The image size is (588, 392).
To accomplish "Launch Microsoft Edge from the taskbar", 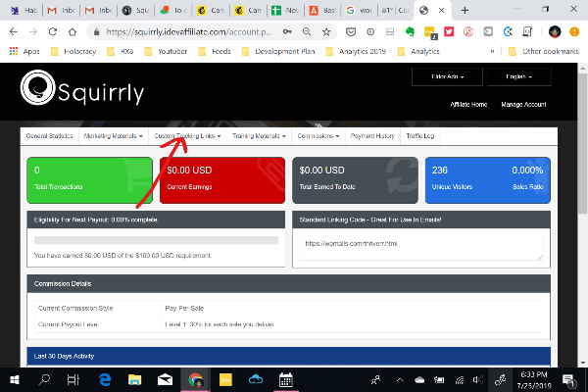I will tap(105, 380).
